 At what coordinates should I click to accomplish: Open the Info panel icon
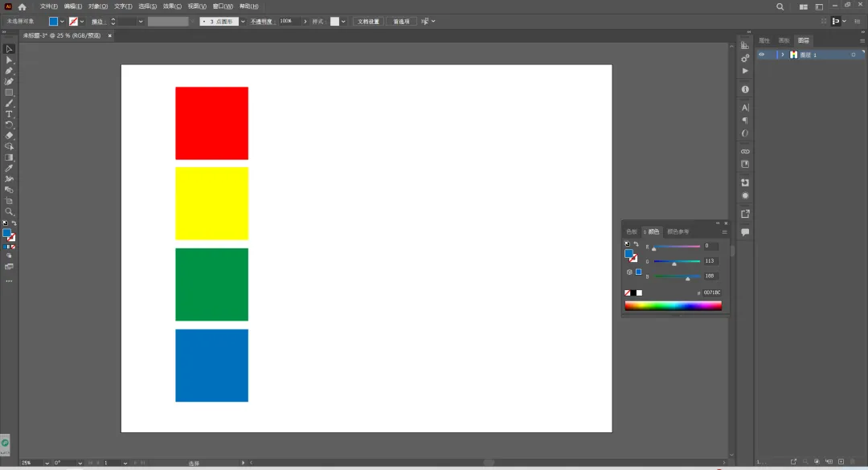[x=745, y=89]
